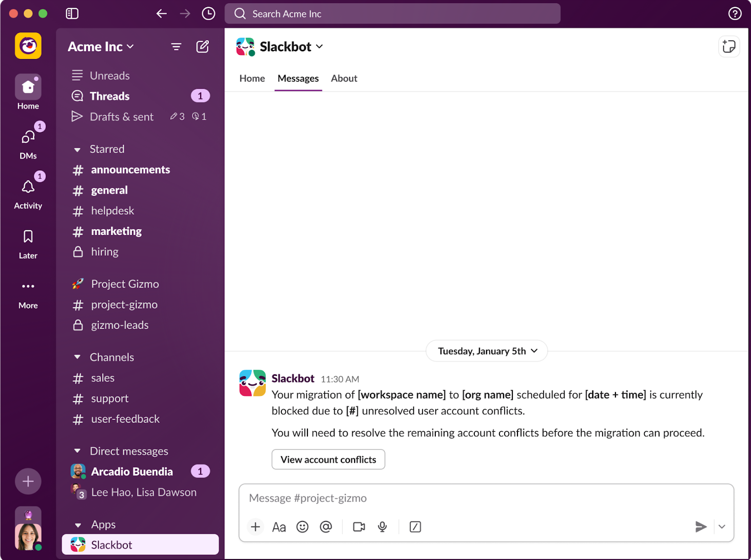
Task: Open slash shortcuts icon
Action: click(415, 527)
